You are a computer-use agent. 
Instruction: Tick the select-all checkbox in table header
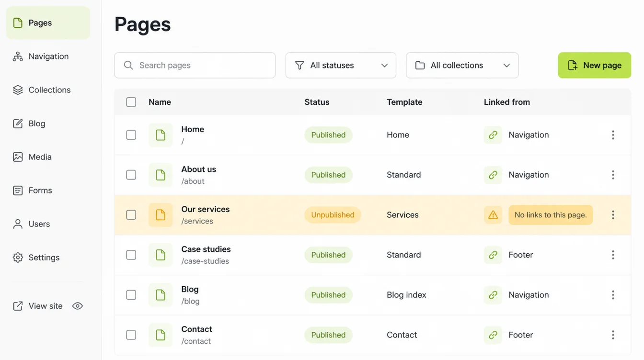(x=131, y=102)
